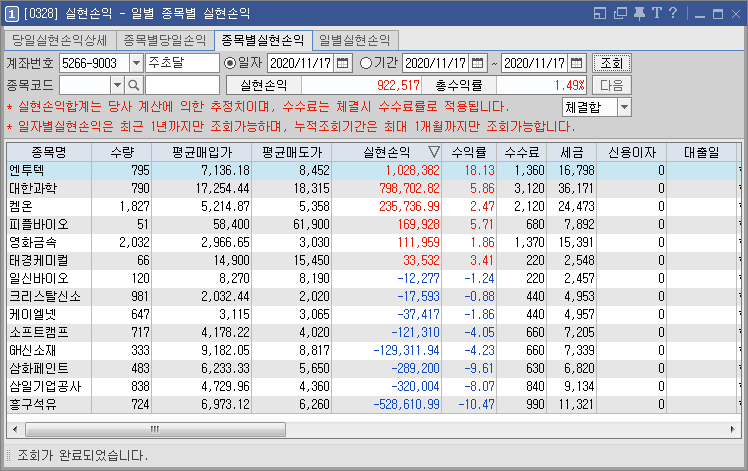The height and width of the screenshot is (471, 748).
Task: Select the 삼화페인트 row
Action: (372, 368)
